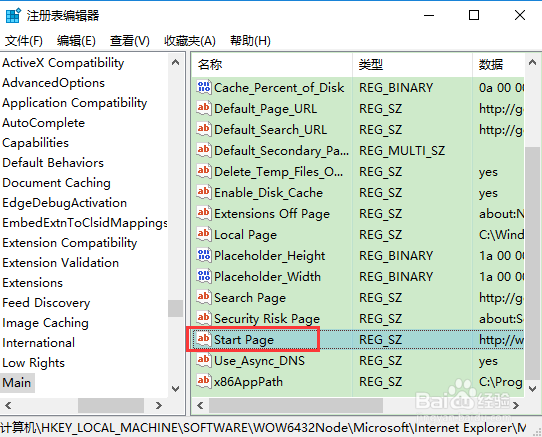The height and width of the screenshot is (437, 542).
Task: Click the Default_Secondary_Pa... string icon
Action: point(204,150)
